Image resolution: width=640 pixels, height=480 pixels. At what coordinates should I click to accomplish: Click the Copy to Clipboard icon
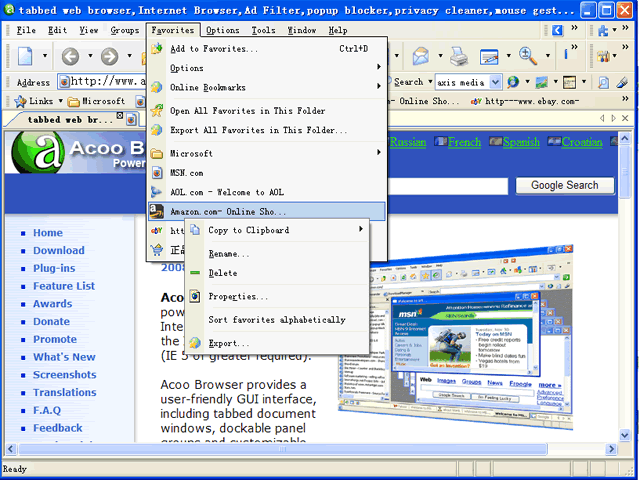[195, 230]
